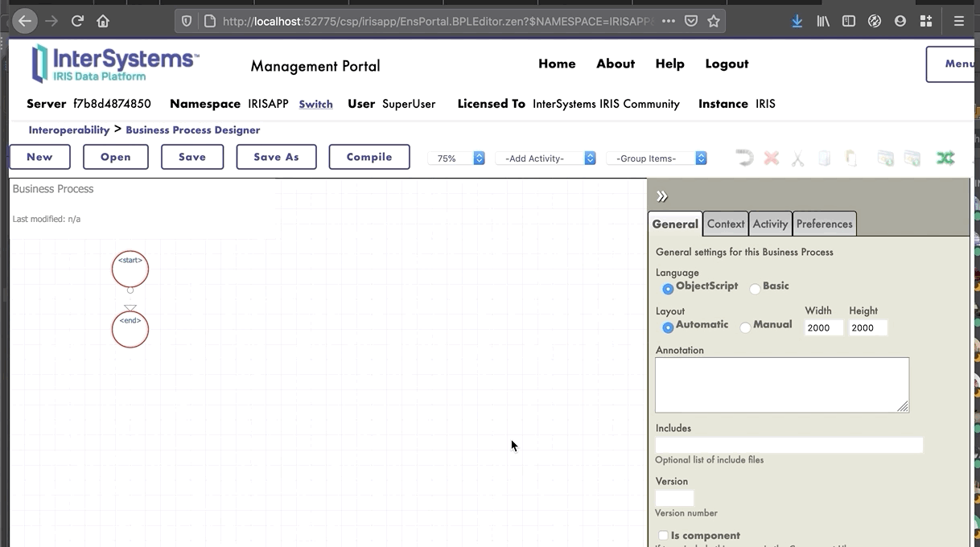This screenshot has width=980, height=547.
Task: Click Help in the top menu
Action: click(x=669, y=64)
